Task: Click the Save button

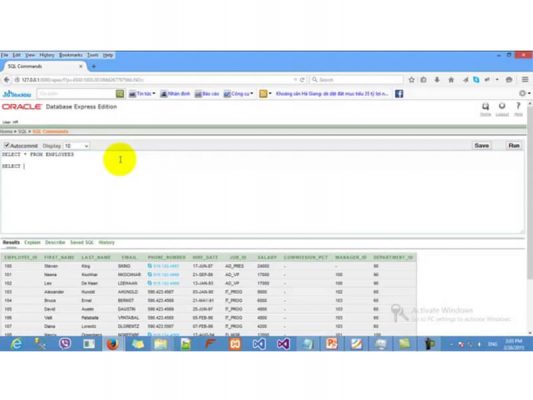Action: (x=482, y=145)
